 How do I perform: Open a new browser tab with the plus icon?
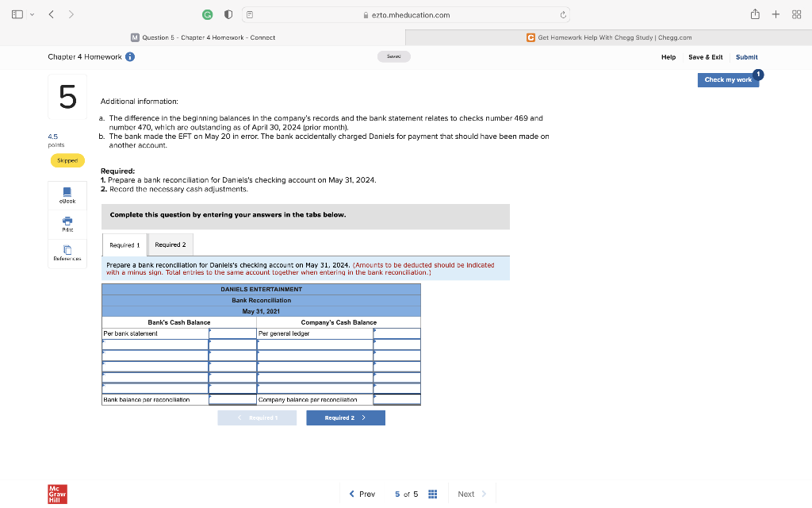[776, 13]
